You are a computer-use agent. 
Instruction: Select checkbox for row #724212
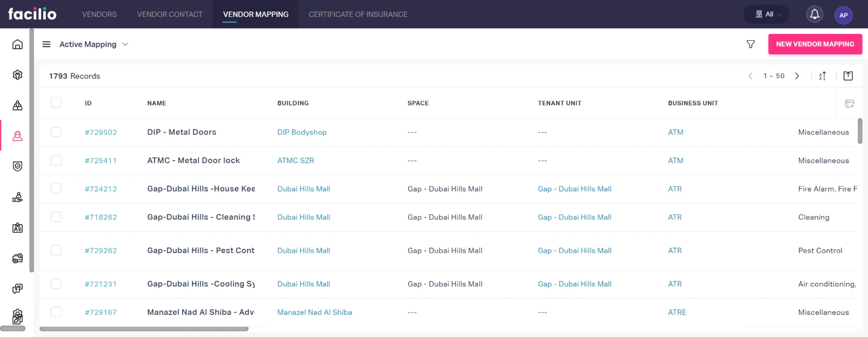point(56,188)
